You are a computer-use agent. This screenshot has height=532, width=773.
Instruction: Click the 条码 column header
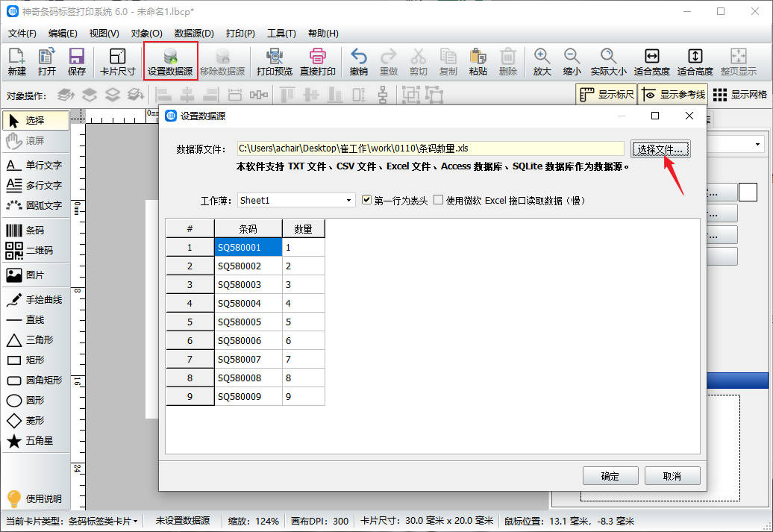pos(248,229)
